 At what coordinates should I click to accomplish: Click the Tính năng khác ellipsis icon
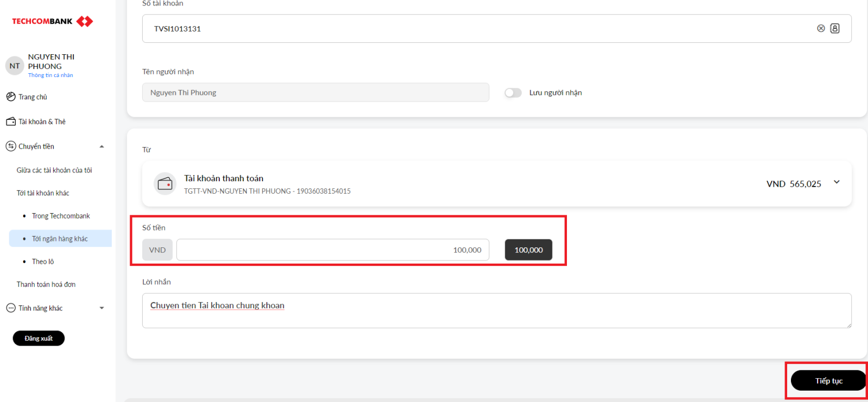click(x=11, y=308)
